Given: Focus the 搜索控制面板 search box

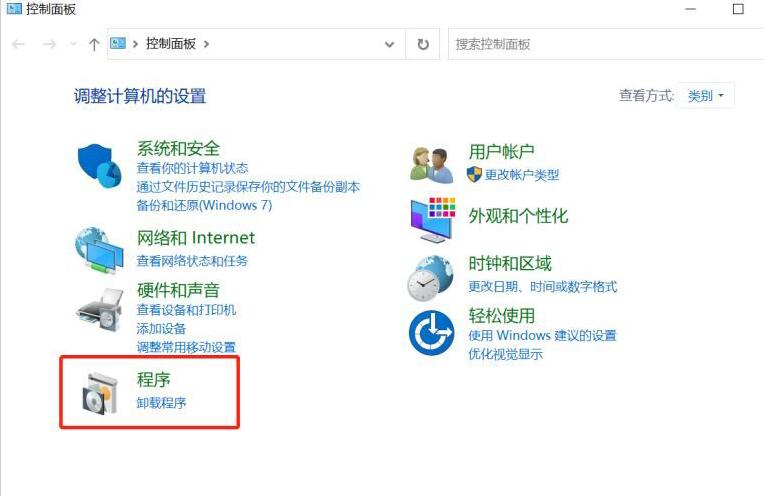Looking at the screenshot, I should coord(606,44).
